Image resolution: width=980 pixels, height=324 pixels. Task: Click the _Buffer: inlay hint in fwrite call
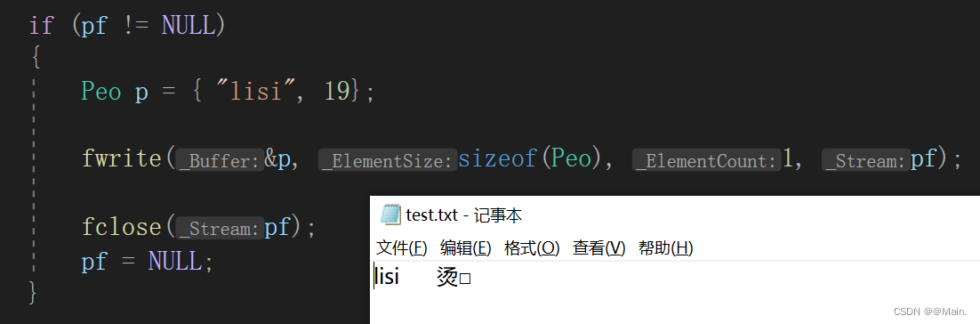pos(219,161)
